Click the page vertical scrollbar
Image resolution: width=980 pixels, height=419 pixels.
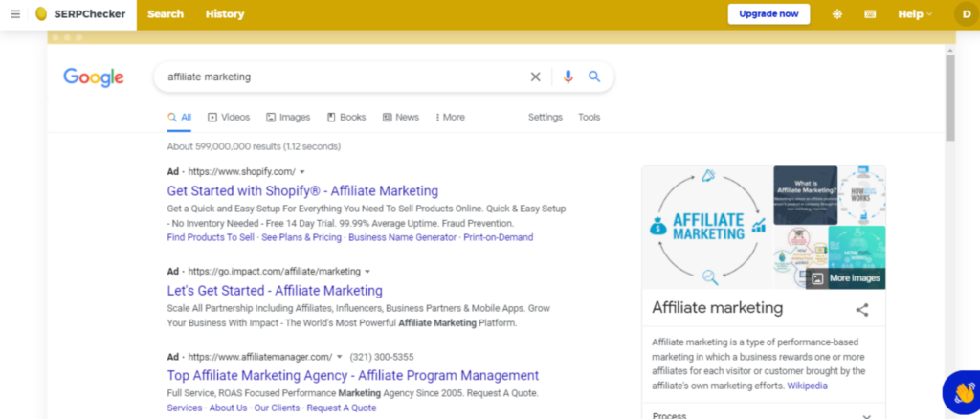(x=950, y=98)
